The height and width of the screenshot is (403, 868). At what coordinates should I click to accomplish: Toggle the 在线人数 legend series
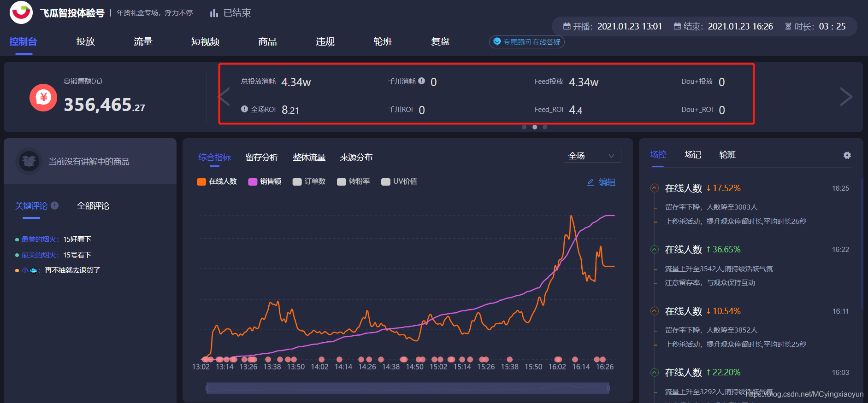point(217,181)
